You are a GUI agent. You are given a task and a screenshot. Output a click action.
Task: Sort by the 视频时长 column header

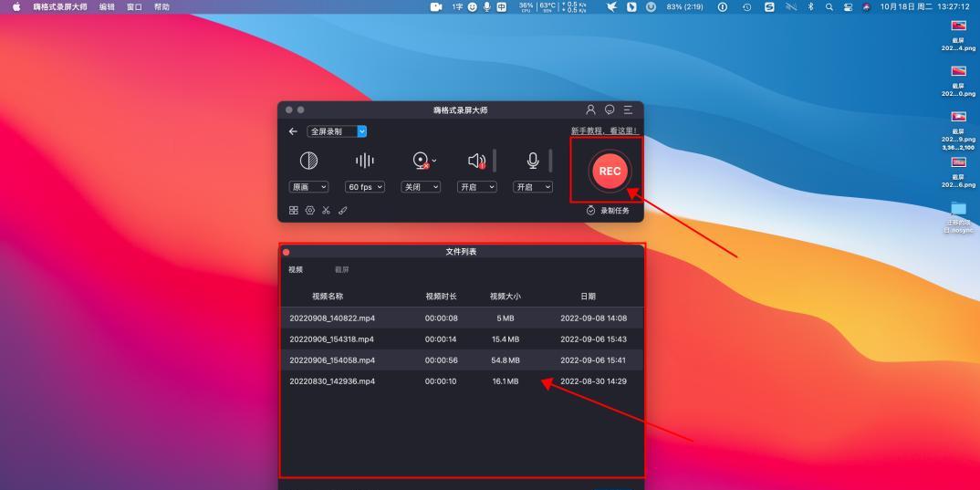click(x=442, y=297)
